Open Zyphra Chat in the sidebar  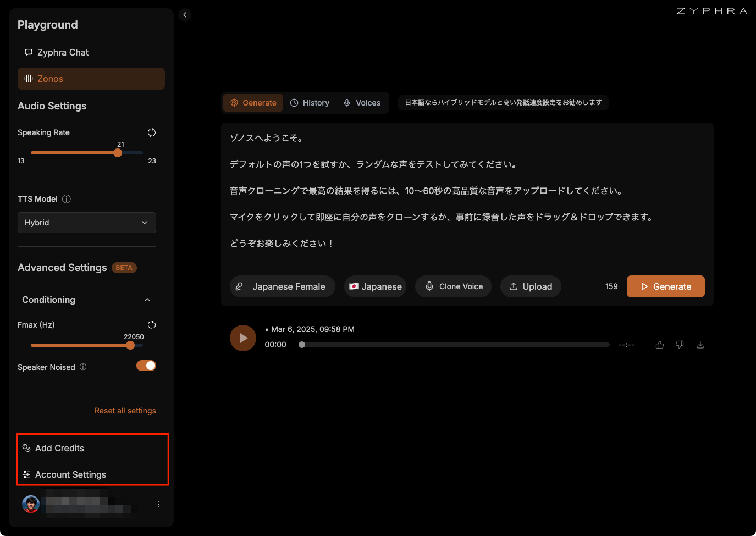tap(91, 52)
